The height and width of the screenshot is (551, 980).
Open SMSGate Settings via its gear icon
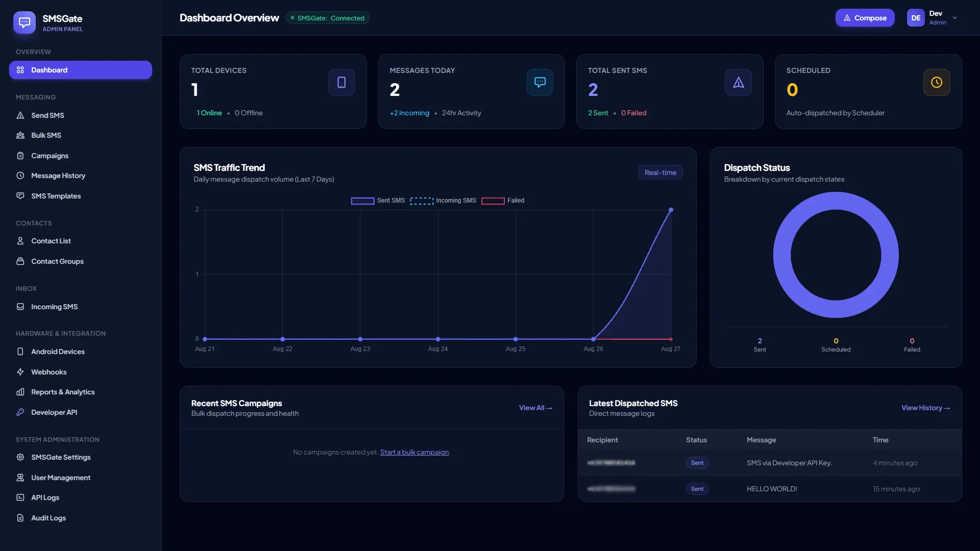pyautogui.click(x=20, y=457)
